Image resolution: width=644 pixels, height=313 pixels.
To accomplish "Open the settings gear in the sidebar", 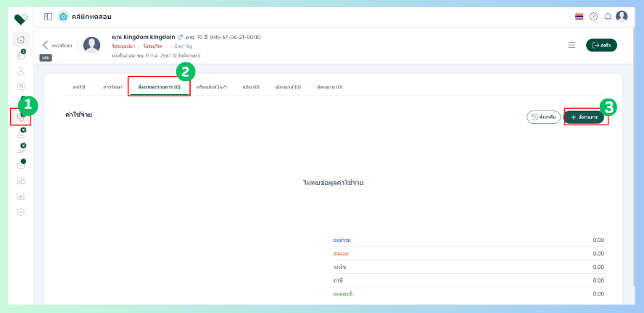I will click(21, 212).
